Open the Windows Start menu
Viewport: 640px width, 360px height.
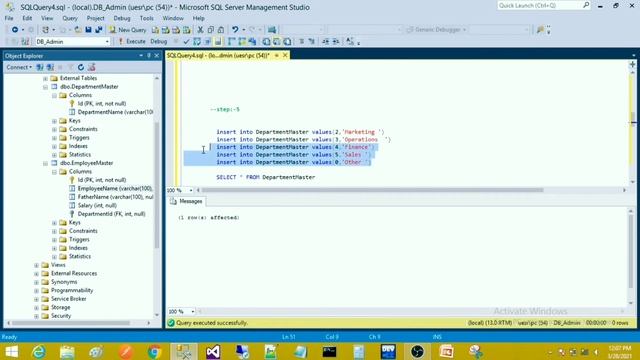pos(11,351)
